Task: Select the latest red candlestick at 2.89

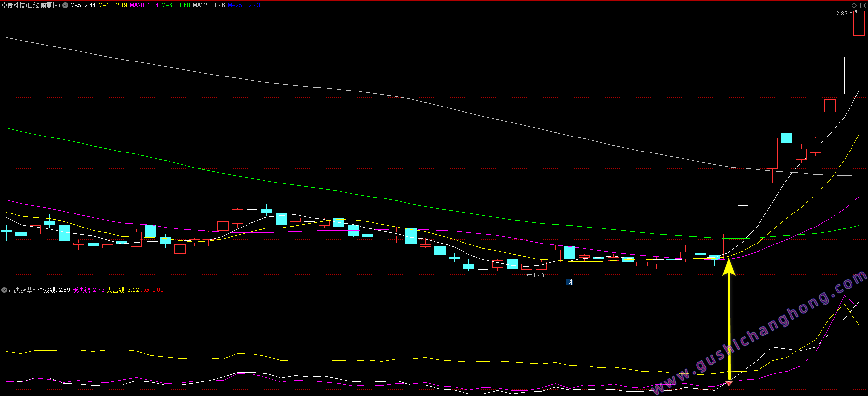Action: pos(859,32)
